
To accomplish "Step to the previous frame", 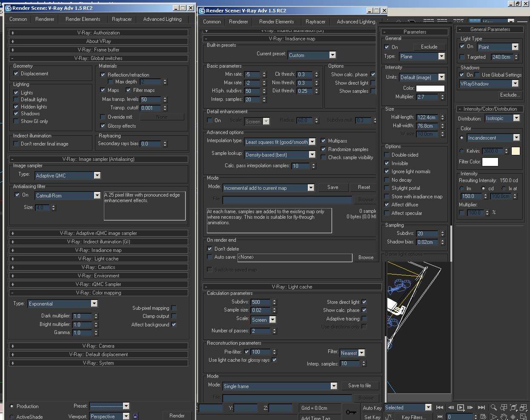I will tap(450, 408).
